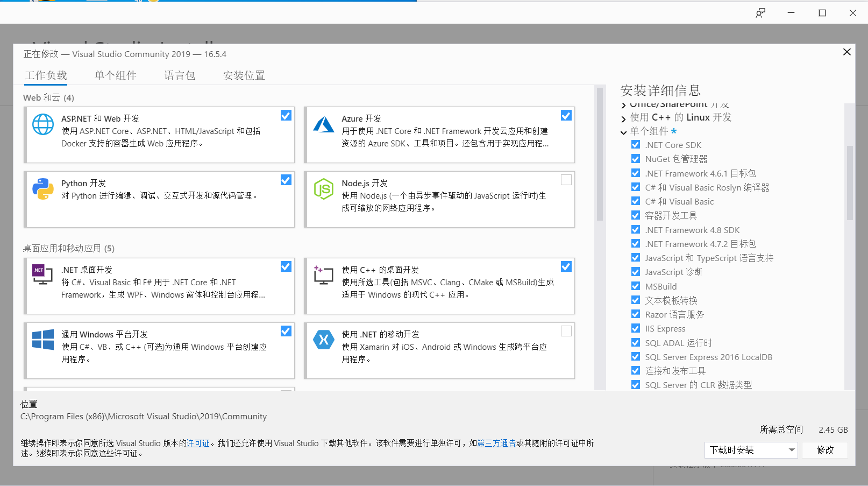The image size is (868, 486).
Task: Expand 使用 C++ 的 Linux 开发 node
Action: (x=624, y=118)
